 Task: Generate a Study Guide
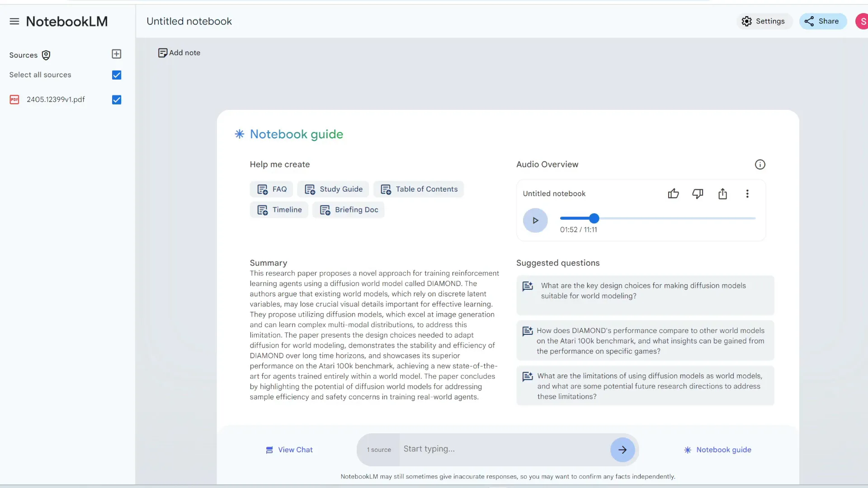pos(333,189)
